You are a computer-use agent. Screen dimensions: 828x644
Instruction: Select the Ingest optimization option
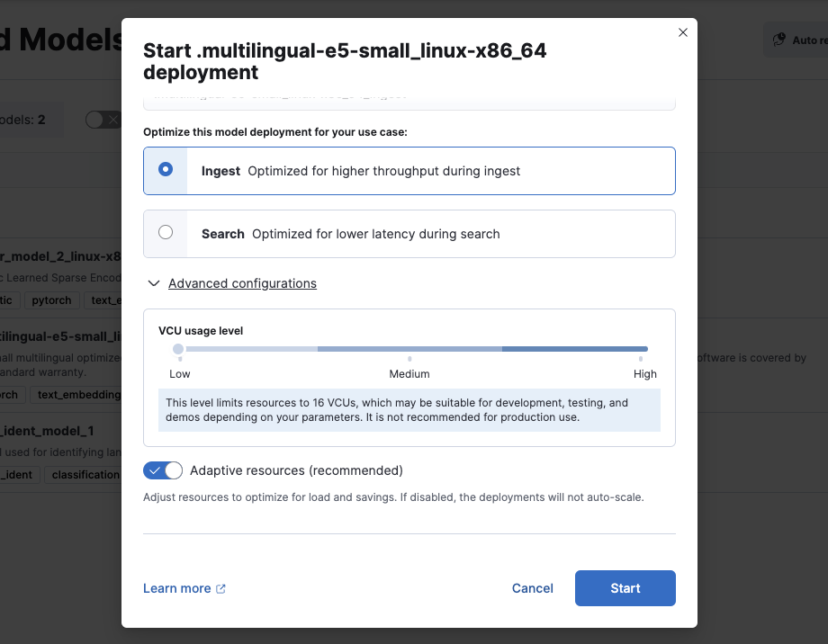(166, 171)
